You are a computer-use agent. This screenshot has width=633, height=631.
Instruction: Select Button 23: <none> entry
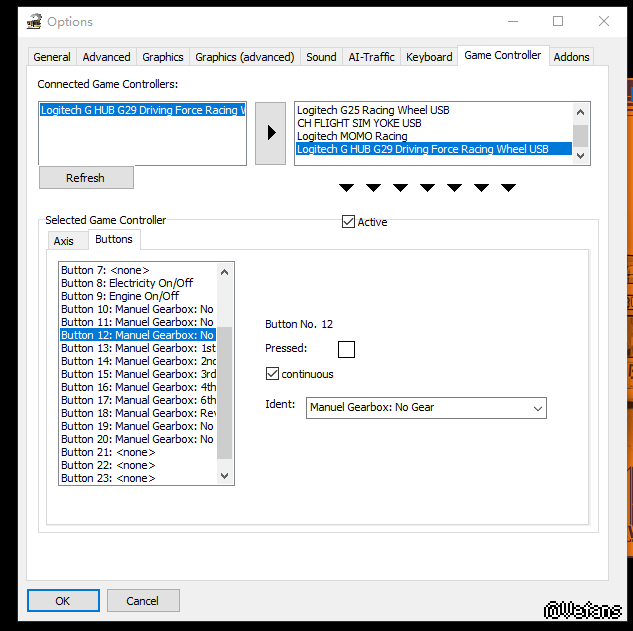(138, 478)
